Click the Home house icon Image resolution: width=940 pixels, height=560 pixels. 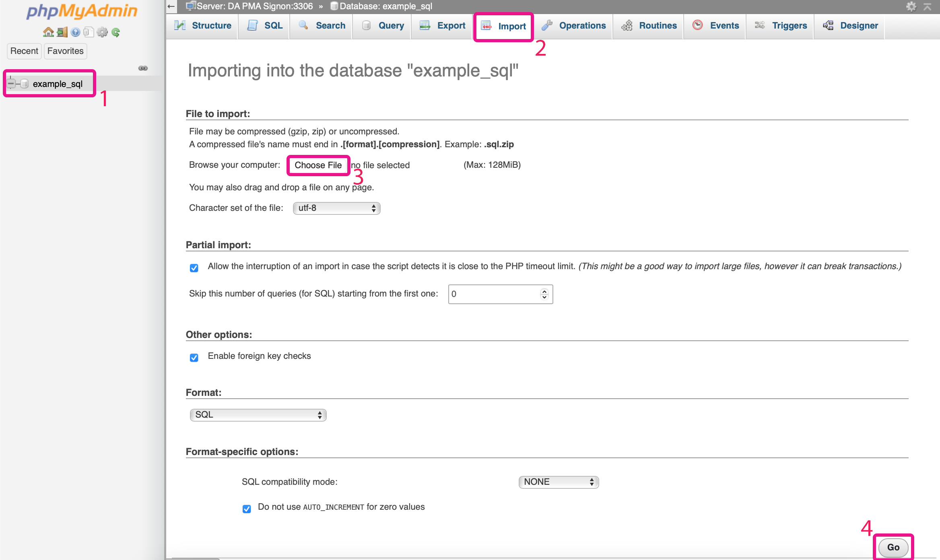[x=48, y=32]
